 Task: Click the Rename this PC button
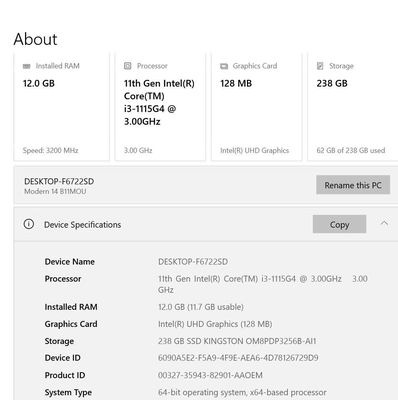tap(353, 185)
